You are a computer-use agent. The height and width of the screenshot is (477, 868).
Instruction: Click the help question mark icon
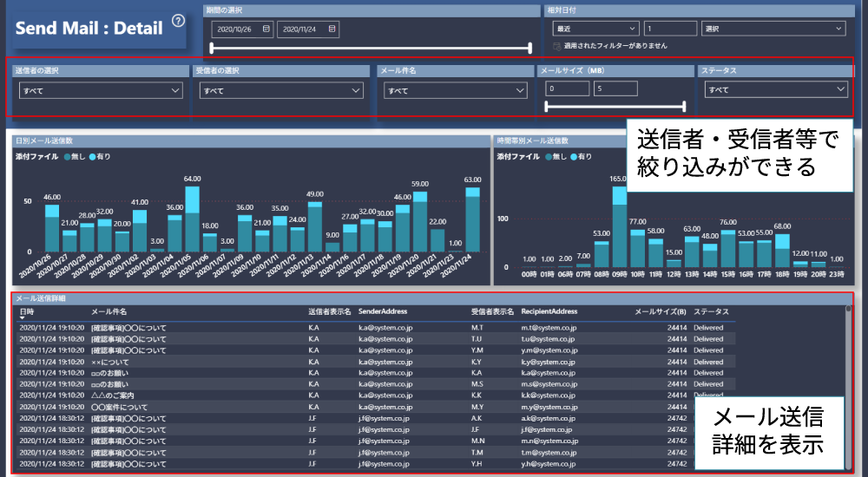tap(178, 22)
